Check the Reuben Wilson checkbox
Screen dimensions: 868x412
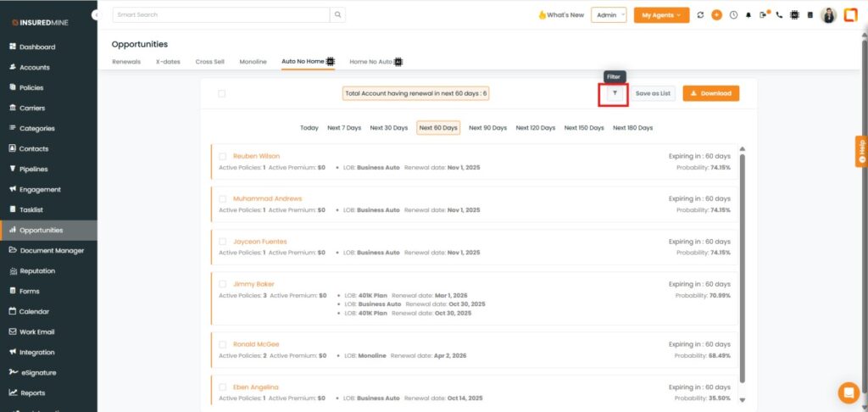pos(223,156)
